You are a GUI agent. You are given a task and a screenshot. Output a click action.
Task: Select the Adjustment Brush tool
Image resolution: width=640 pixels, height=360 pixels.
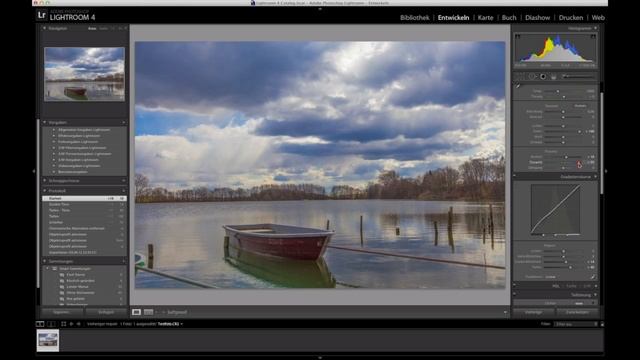pyautogui.click(x=579, y=76)
